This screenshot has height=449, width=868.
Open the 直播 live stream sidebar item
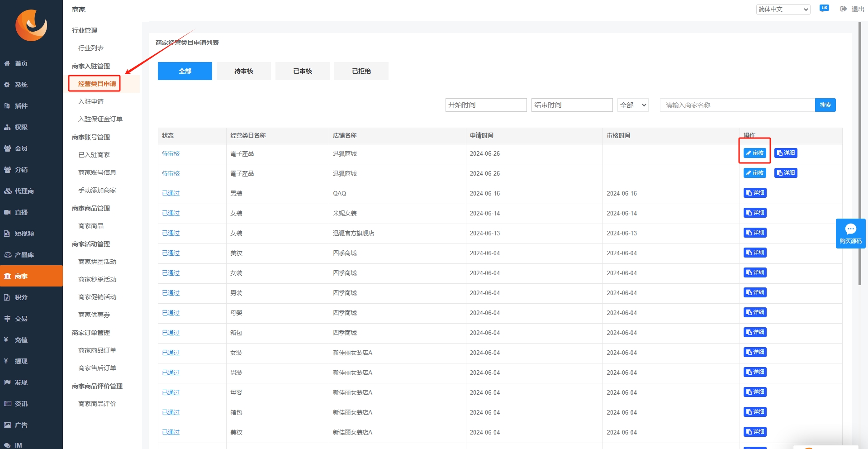(31, 212)
